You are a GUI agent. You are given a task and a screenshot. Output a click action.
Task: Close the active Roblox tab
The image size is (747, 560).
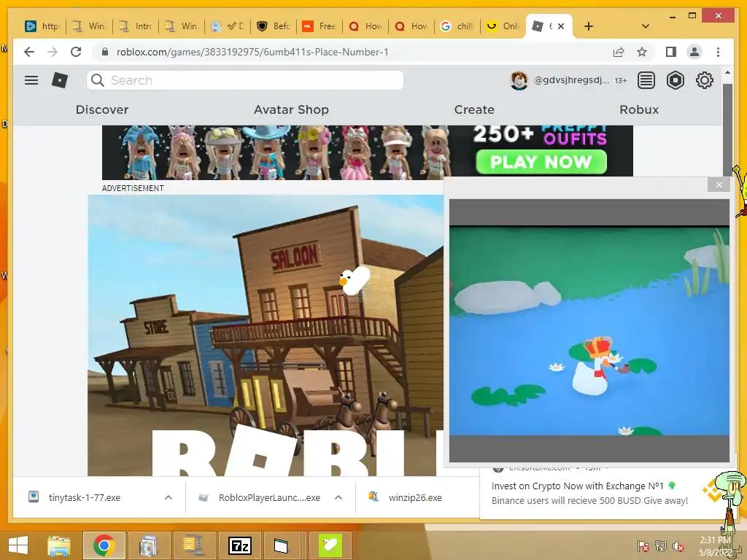[x=561, y=26]
